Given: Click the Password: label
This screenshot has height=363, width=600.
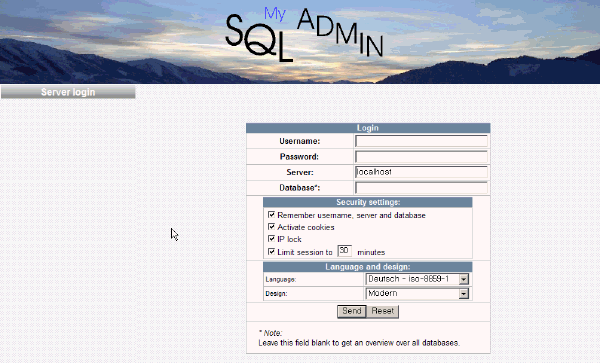Looking at the screenshot, I should click(x=299, y=157).
